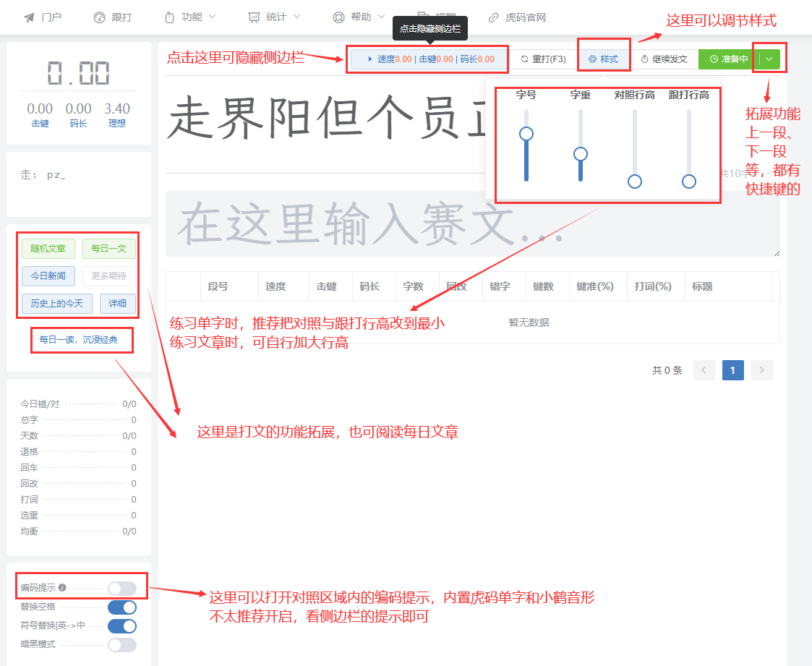Click the 随机文章 button
This screenshot has height=666, width=812.
pyautogui.click(x=48, y=249)
